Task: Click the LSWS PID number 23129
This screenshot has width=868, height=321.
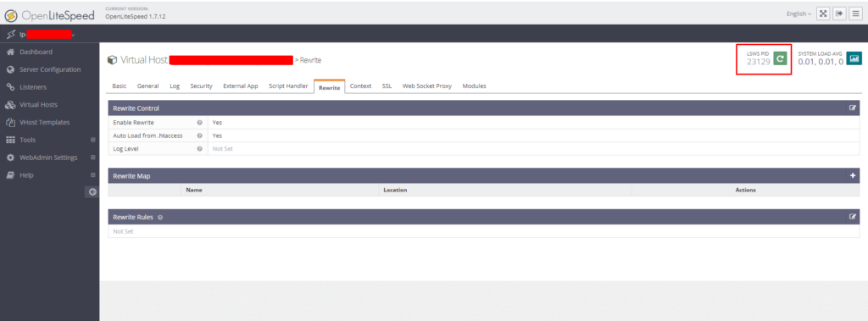Action: (758, 62)
